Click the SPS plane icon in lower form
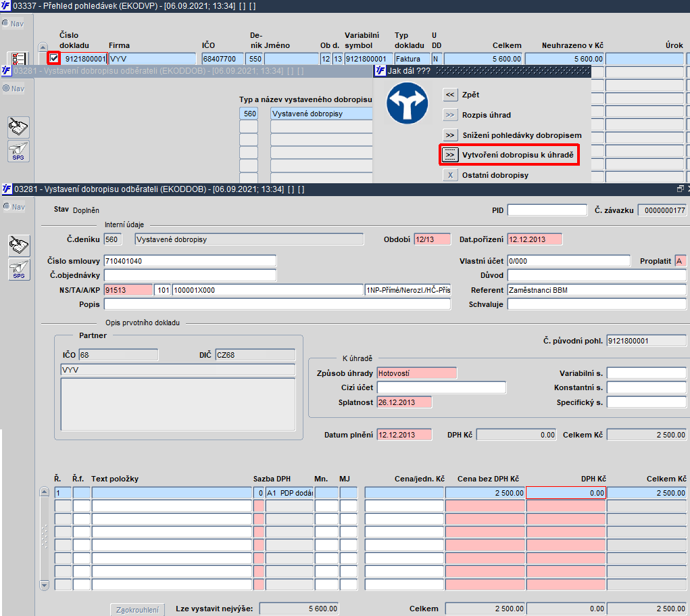Viewport: 690px width, 616px height. tap(19, 269)
